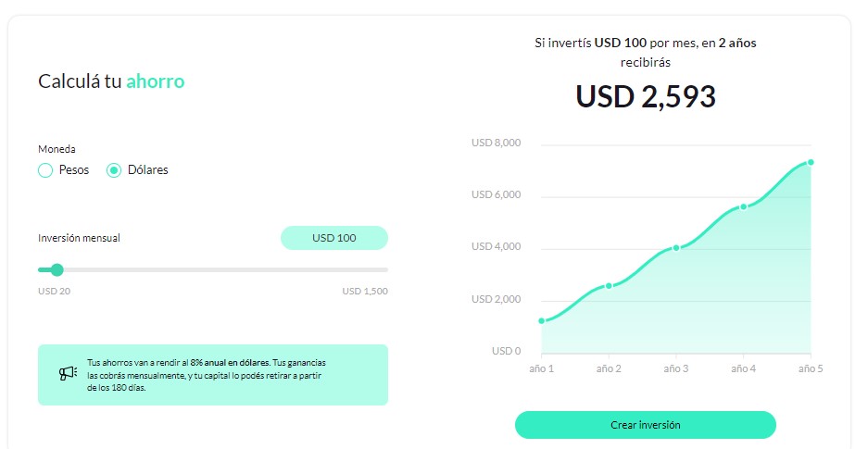Select the Dólares currency option
The width and height of the screenshot is (868, 449).
tap(114, 170)
